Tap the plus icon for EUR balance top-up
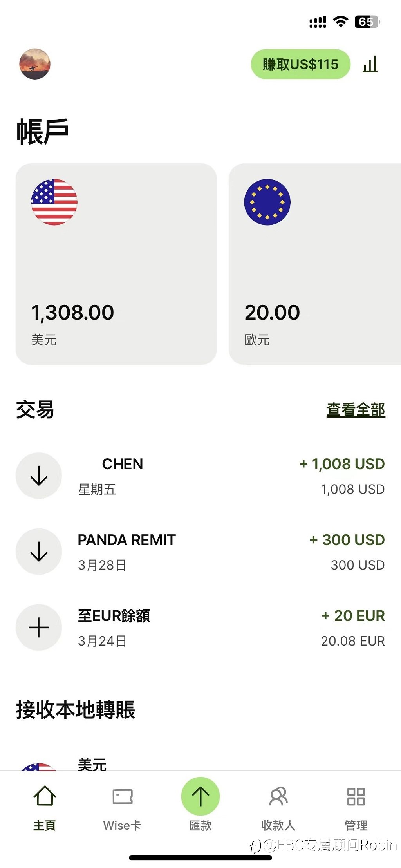401x868 pixels. [39, 627]
